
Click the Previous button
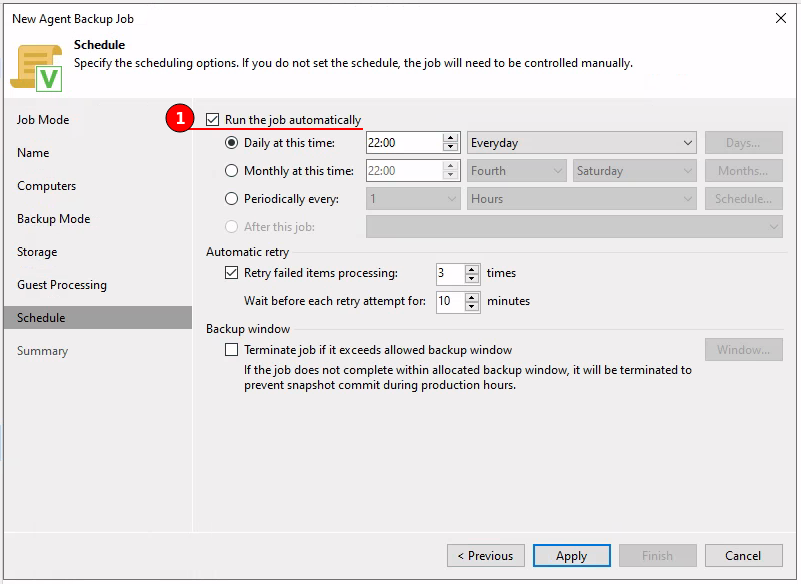[x=485, y=555]
